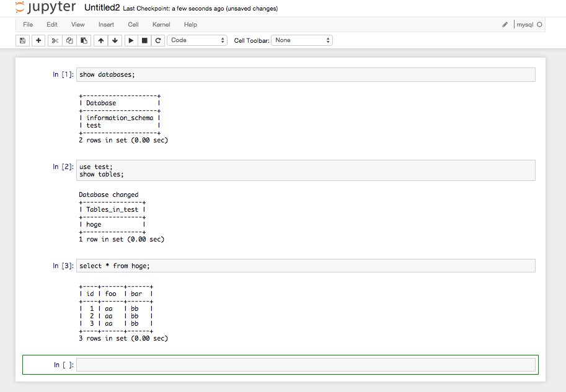Interrupt kernel with stop icon

pyautogui.click(x=144, y=40)
